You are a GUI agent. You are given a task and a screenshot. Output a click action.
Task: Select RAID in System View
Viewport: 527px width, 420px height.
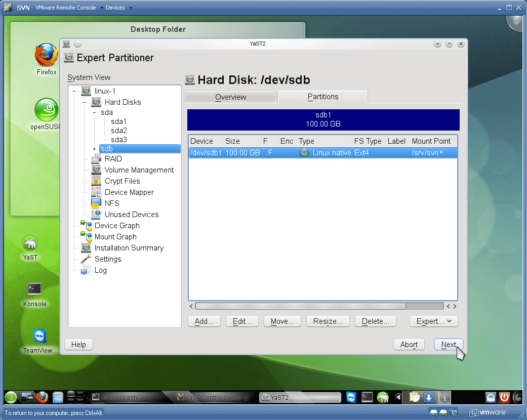click(113, 158)
